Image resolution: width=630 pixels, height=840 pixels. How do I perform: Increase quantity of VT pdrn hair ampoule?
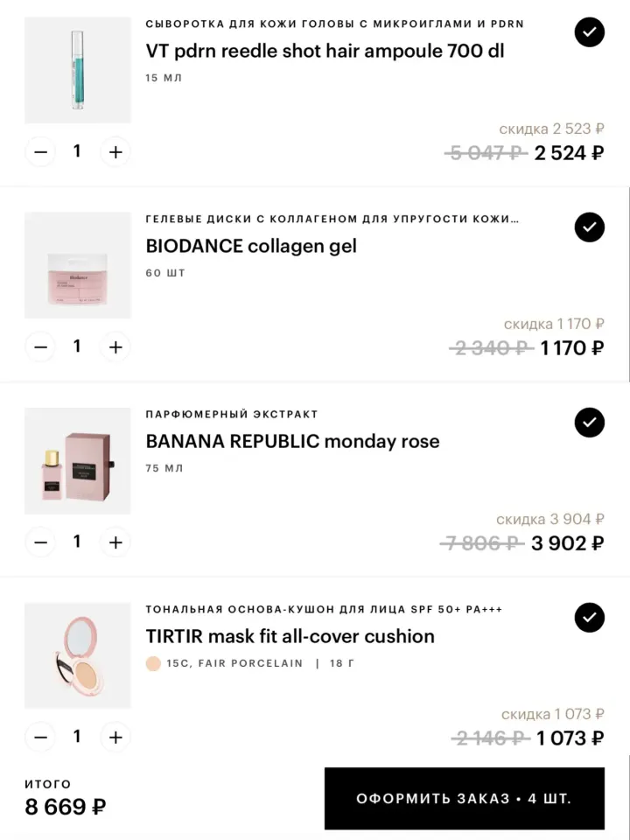[x=115, y=152]
